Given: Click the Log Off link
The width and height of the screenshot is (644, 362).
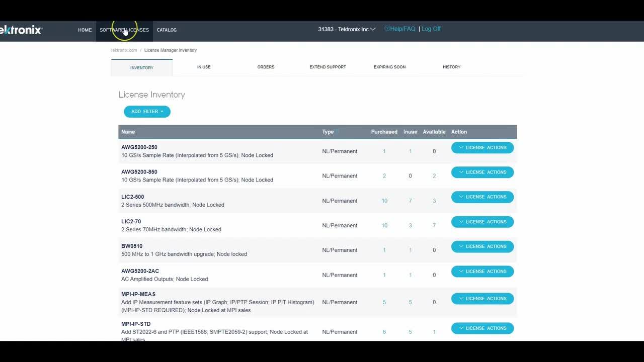Looking at the screenshot, I should coord(431,29).
